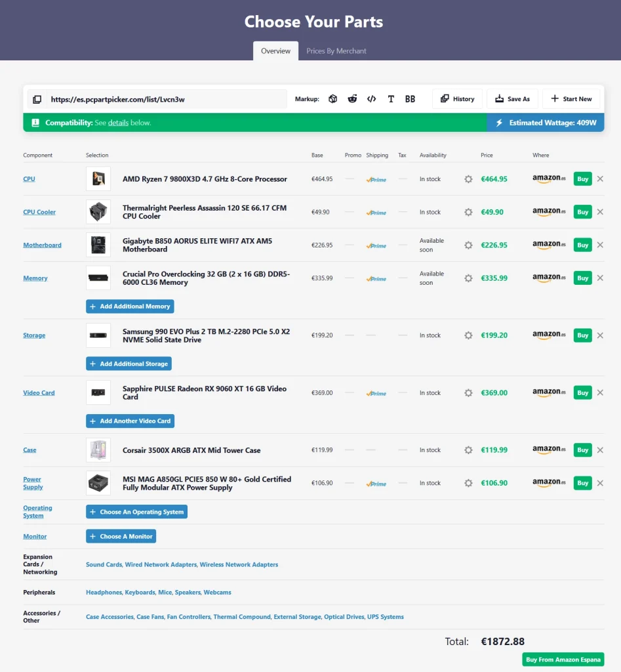Open gear settings for Corsair case row
Image resolution: width=621 pixels, height=672 pixels.
click(x=468, y=450)
